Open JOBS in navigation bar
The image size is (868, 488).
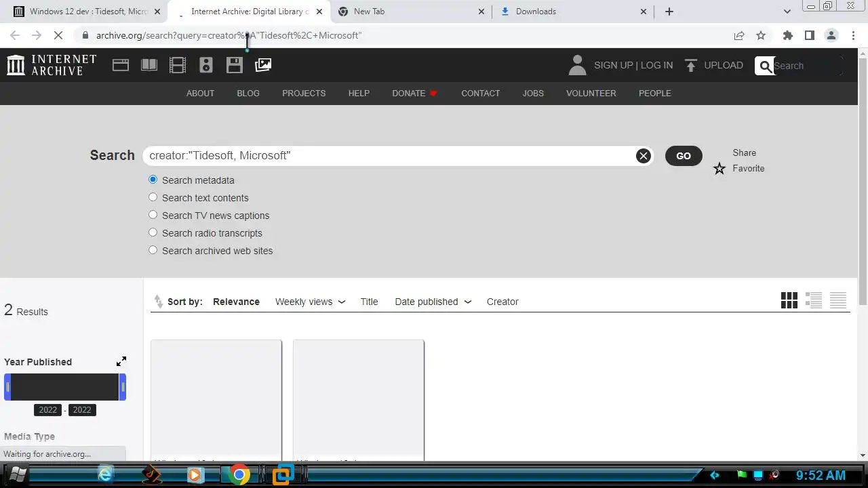533,94
